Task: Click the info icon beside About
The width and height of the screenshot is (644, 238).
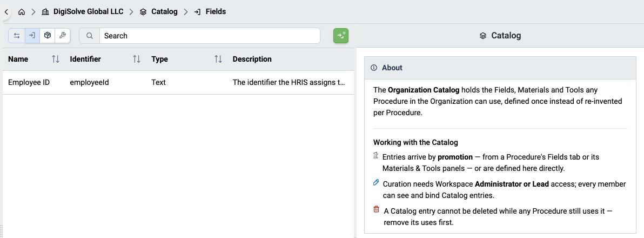Action: point(373,68)
